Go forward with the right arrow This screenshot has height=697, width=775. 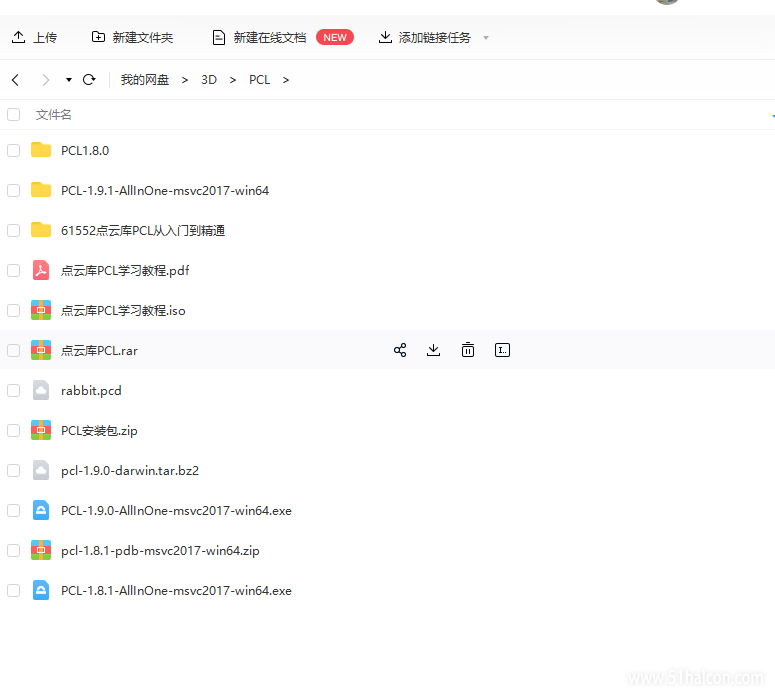pyautogui.click(x=45, y=80)
